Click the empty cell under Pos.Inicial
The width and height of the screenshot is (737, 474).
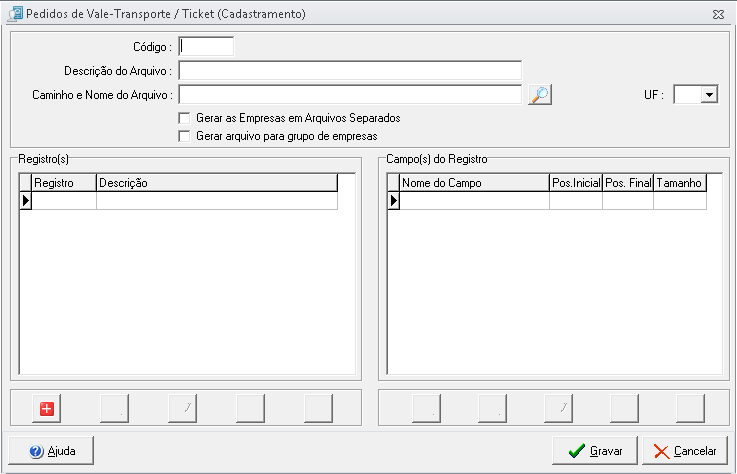tap(576, 201)
